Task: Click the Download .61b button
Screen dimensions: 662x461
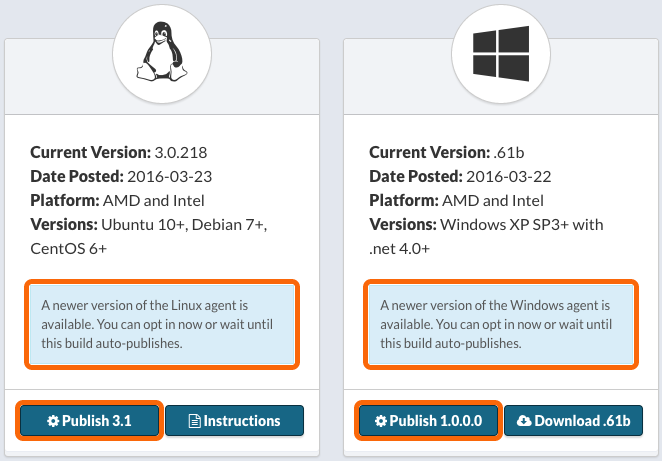Action: [x=573, y=420]
